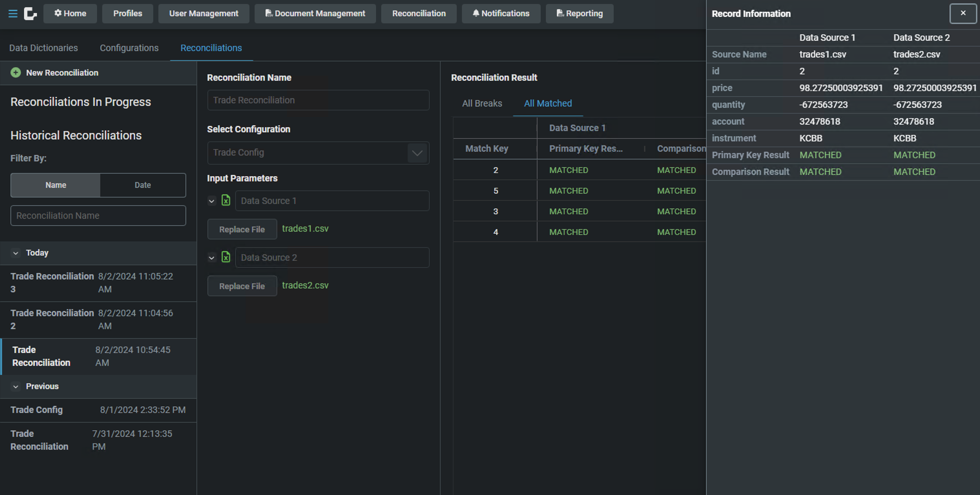Screen dimensions: 980x495
Task: Click the Data Source 1 spreadsheet file icon
Action: pyautogui.click(x=225, y=200)
